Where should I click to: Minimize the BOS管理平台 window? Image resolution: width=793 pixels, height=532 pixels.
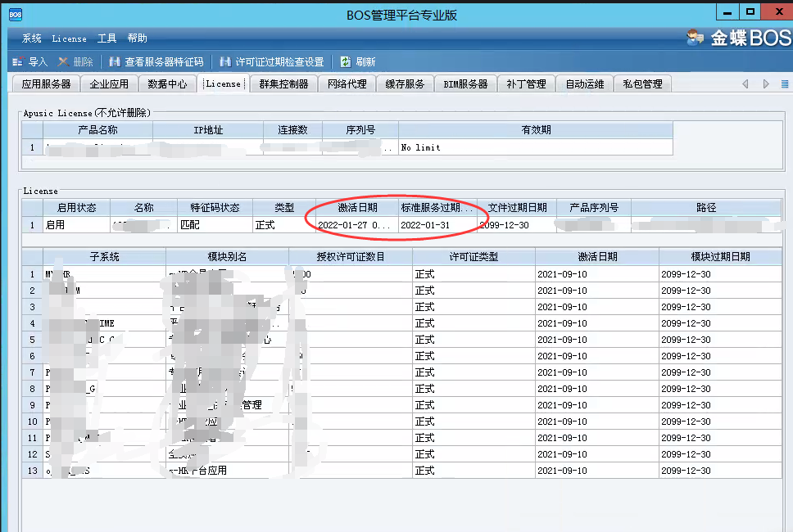727,12
